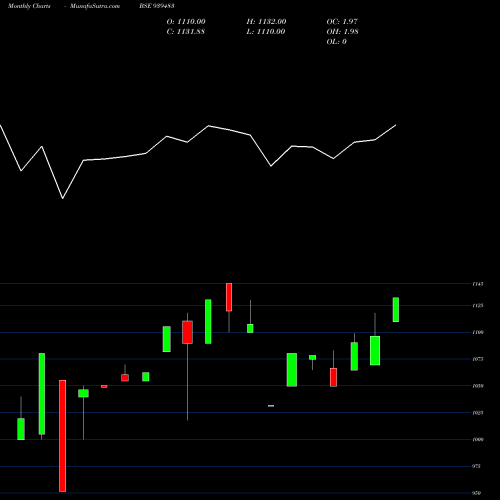
Task: Select the close value 'C: 1131.88'
Action: (186, 32)
